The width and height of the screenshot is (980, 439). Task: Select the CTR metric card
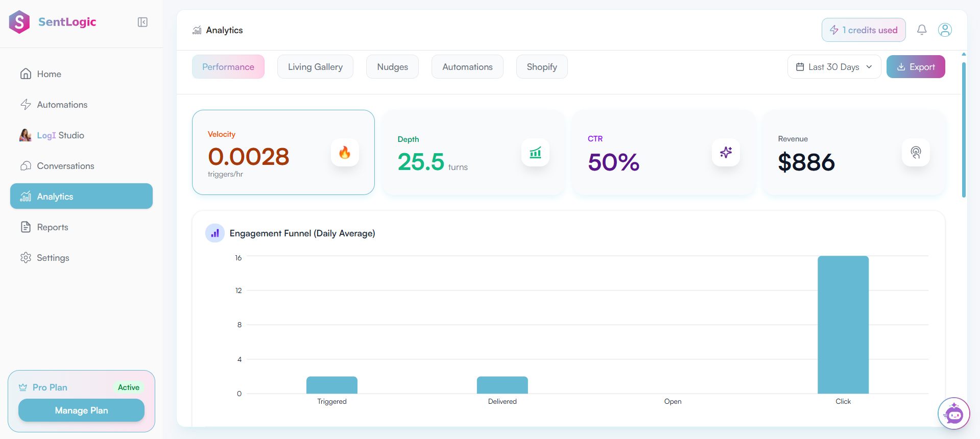coord(663,152)
